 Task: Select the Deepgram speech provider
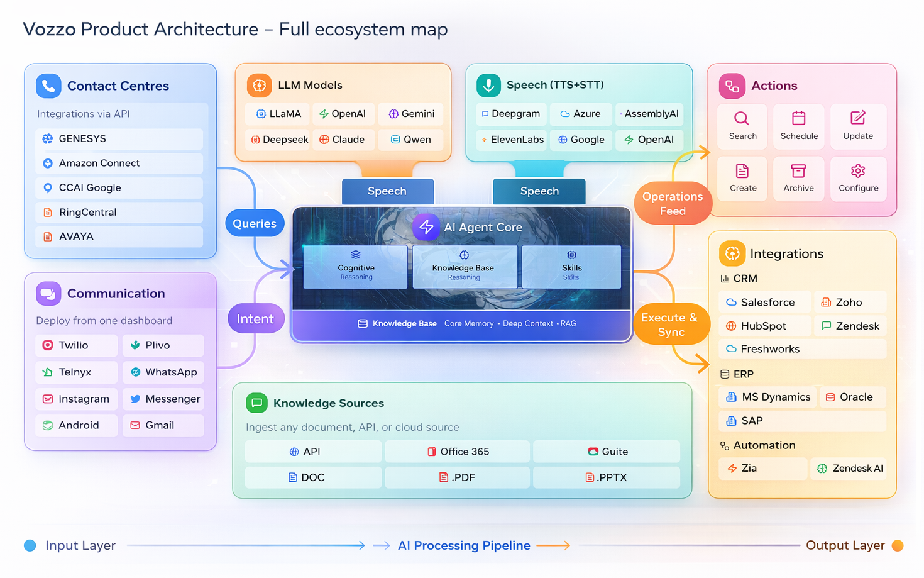512,114
